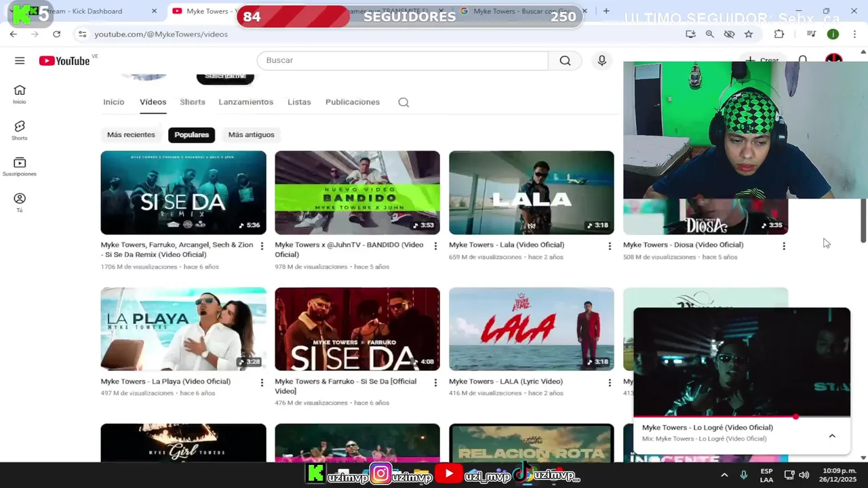The image size is (868, 488).
Task: Open options for Diosa (Video Oficial)
Action: click(x=784, y=246)
